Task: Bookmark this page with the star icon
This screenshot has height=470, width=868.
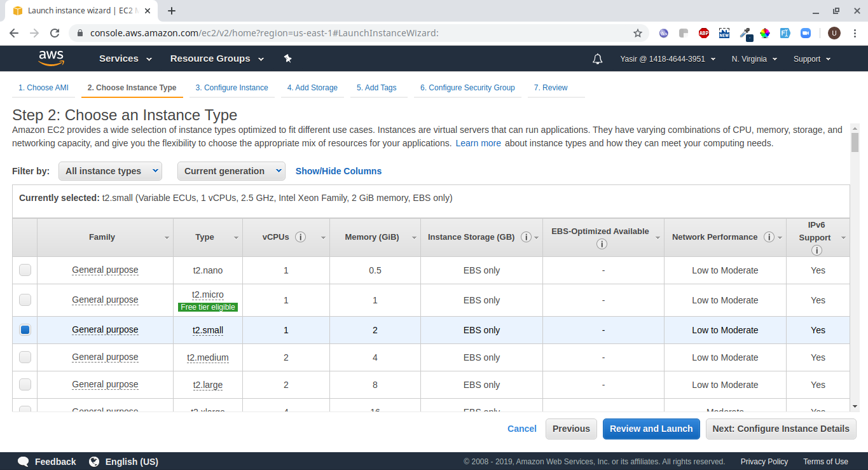Action: (x=637, y=33)
